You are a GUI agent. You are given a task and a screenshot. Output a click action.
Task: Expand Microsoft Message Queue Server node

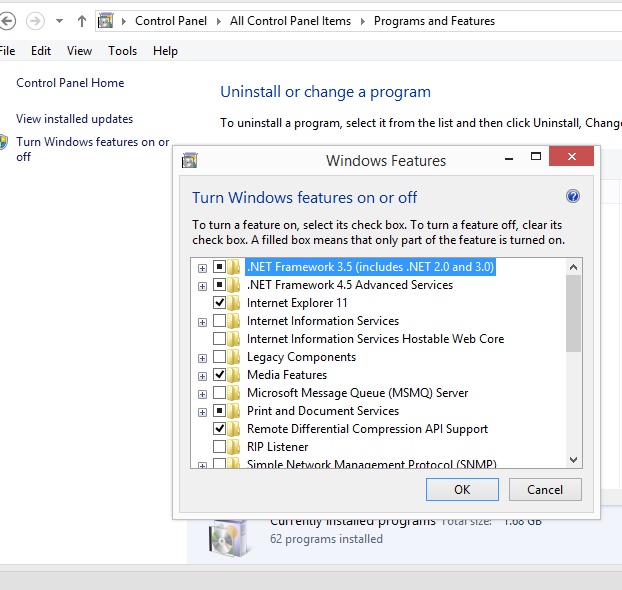pyautogui.click(x=202, y=394)
